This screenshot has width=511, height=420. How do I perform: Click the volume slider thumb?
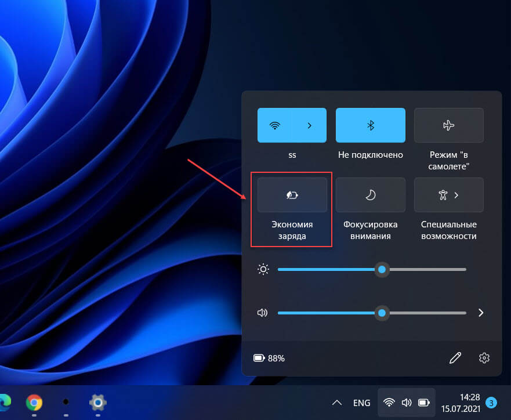(x=382, y=313)
